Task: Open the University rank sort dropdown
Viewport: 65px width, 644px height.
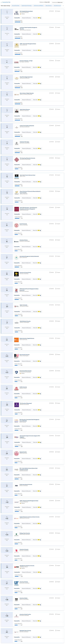Action: pyautogui.click(x=58, y=2)
